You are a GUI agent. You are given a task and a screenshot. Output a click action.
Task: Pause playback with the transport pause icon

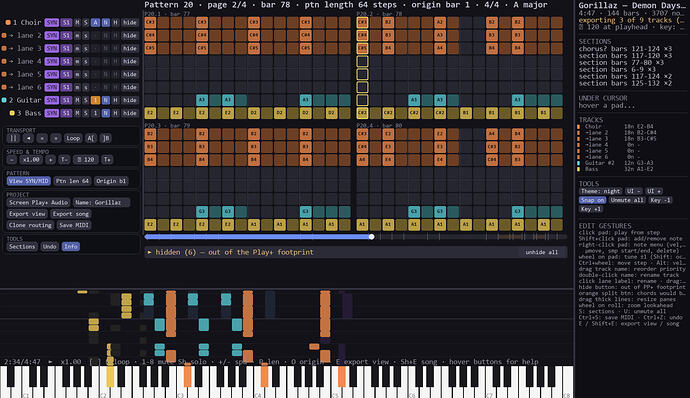pos(13,138)
